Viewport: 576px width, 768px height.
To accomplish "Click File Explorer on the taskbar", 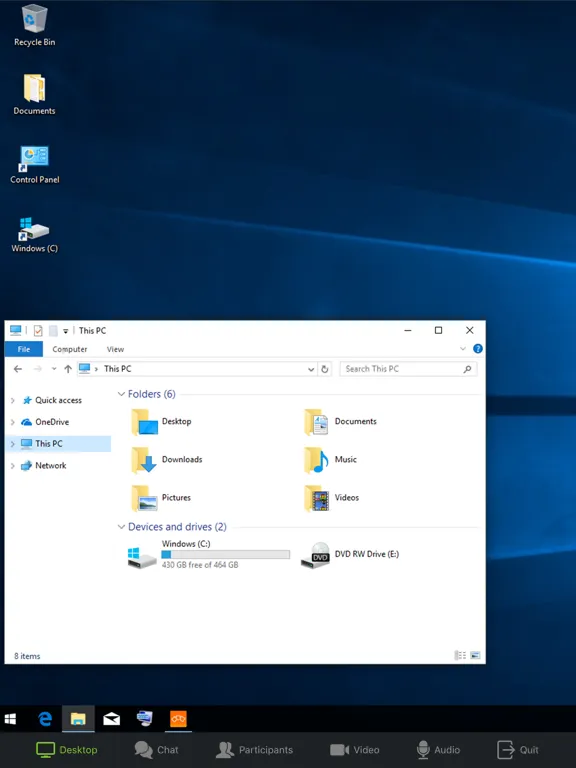I will (78, 719).
